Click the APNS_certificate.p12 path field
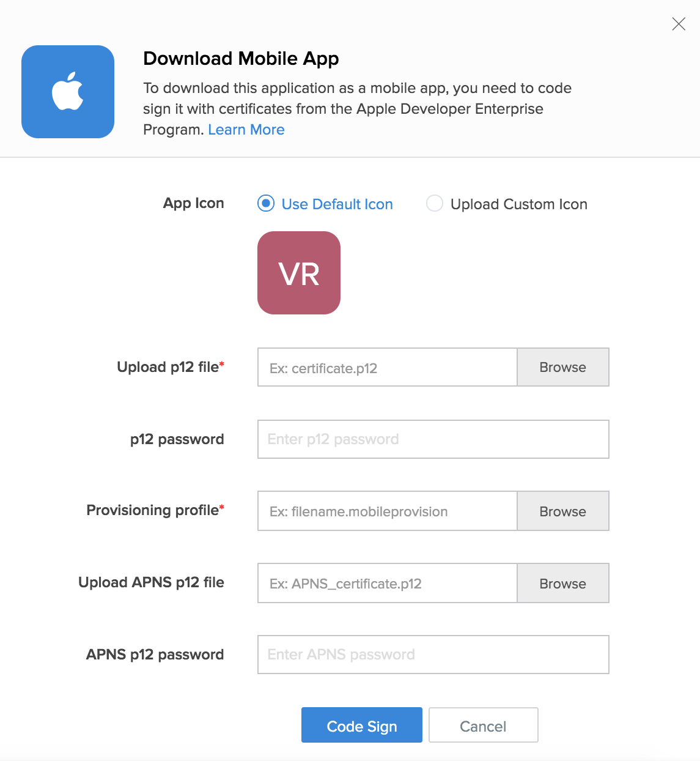This screenshot has width=700, height=761. [x=388, y=583]
